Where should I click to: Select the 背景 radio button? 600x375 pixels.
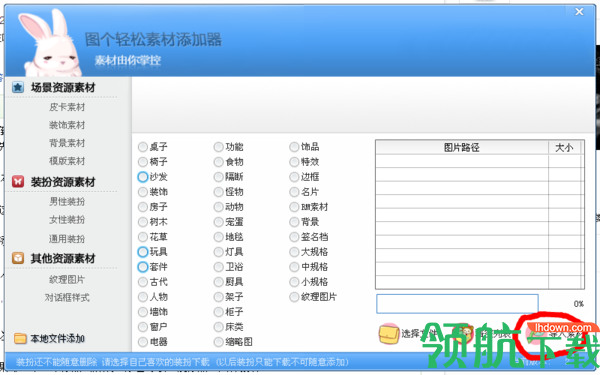(294, 222)
